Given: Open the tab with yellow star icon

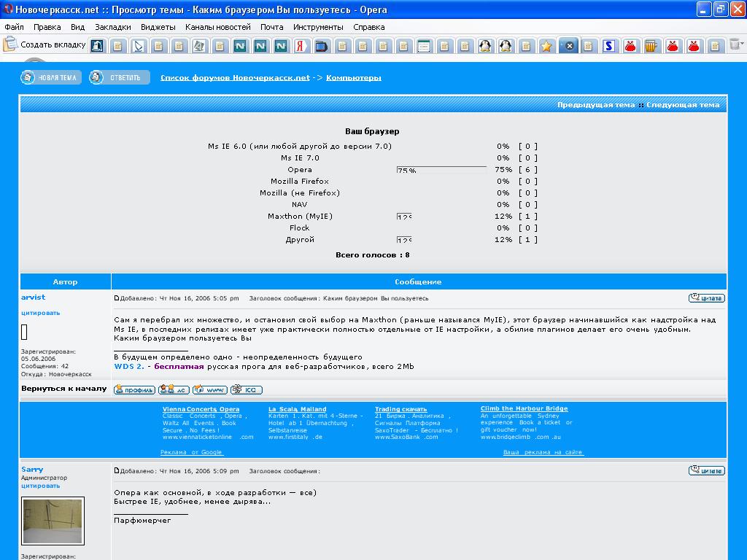Looking at the screenshot, I should point(546,46).
